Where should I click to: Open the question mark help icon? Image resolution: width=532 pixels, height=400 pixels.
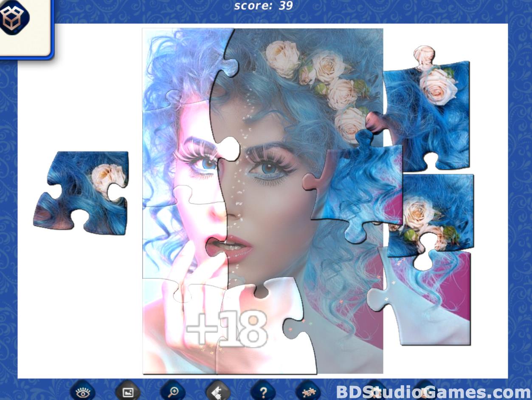263,391
